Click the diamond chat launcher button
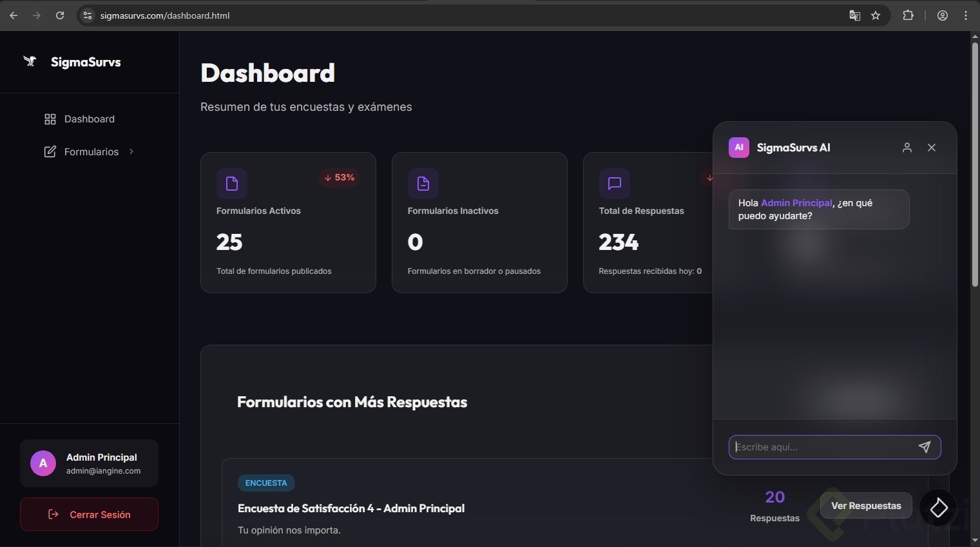 938,508
